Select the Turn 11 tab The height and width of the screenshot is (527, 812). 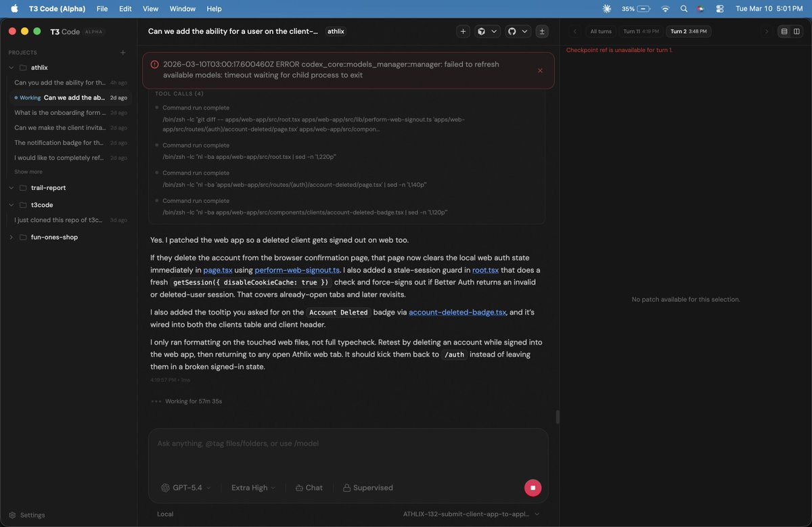641,31
